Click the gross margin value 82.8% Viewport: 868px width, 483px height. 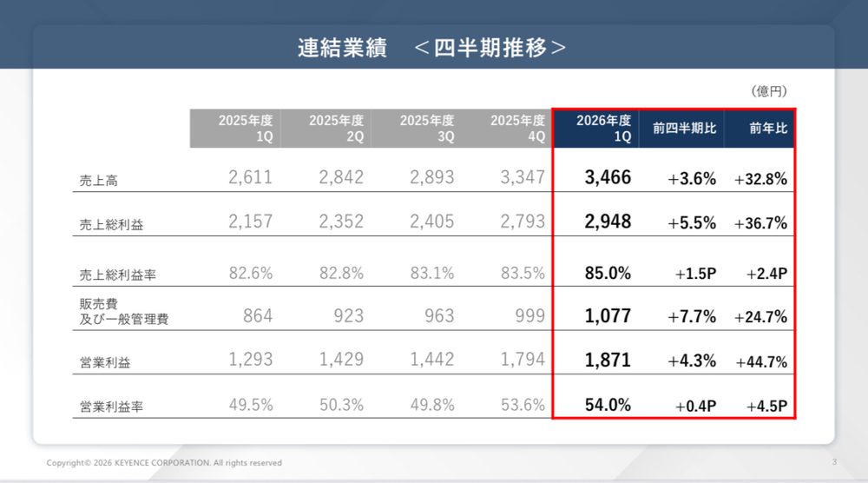[x=341, y=273]
